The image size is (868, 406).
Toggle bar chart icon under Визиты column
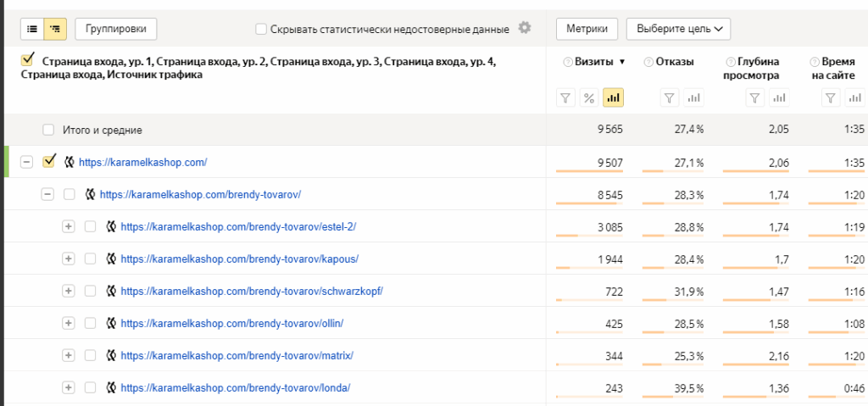pyautogui.click(x=613, y=98)
